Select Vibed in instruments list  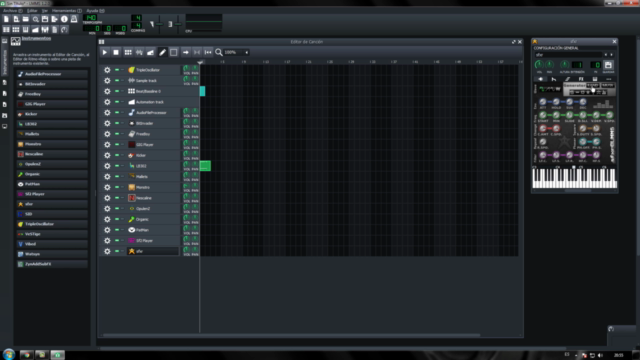52,244
